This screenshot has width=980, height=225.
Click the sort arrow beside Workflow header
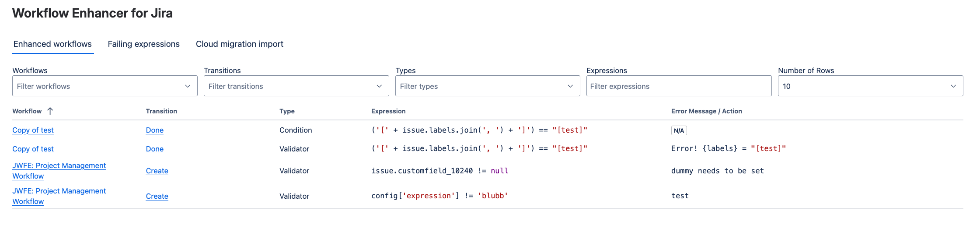[50, 111]
